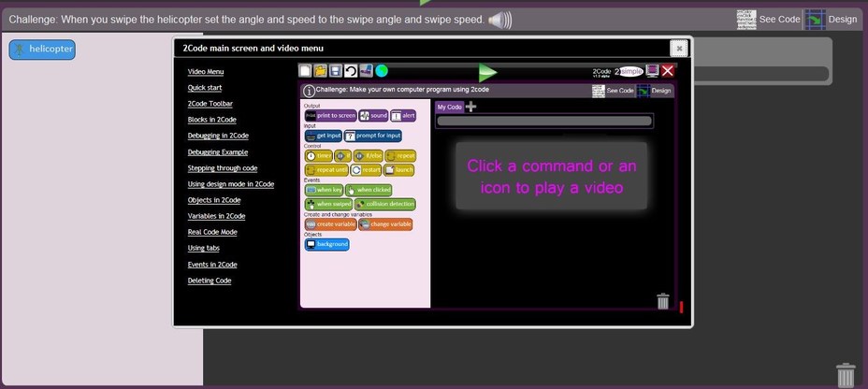Screen dimensions: 868x389
Task: Click Design in the main window top bar
Action: [x=831, y=20]
